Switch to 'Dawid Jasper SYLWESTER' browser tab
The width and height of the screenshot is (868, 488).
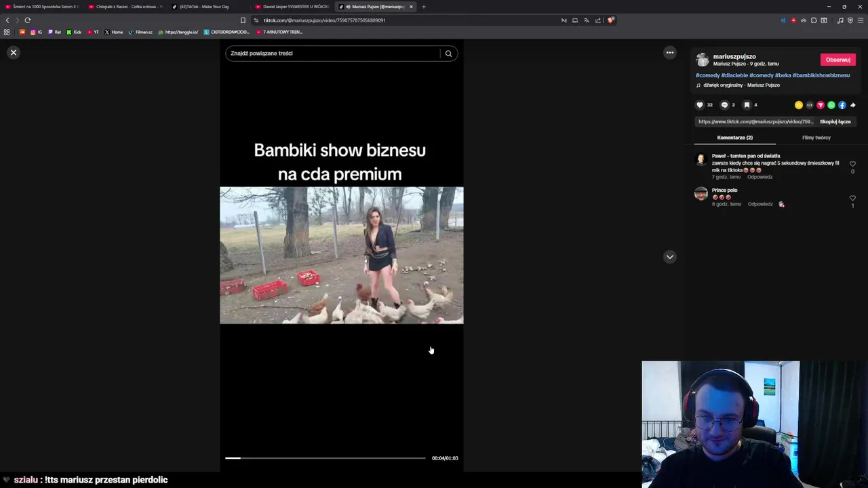coord(292,7)
